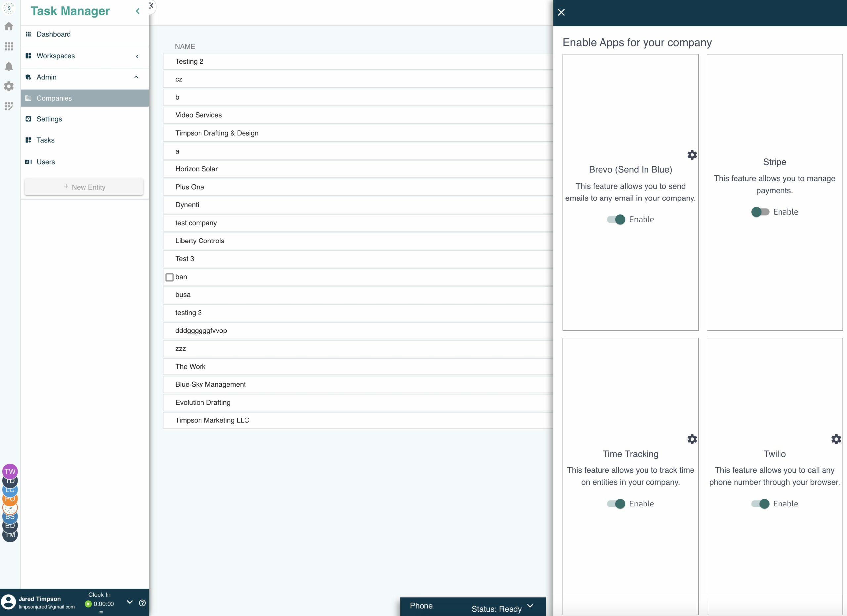The image size is (847, 616).
Task: Open The Work company row
Action: pyautogui.click(x=358, y=367)
